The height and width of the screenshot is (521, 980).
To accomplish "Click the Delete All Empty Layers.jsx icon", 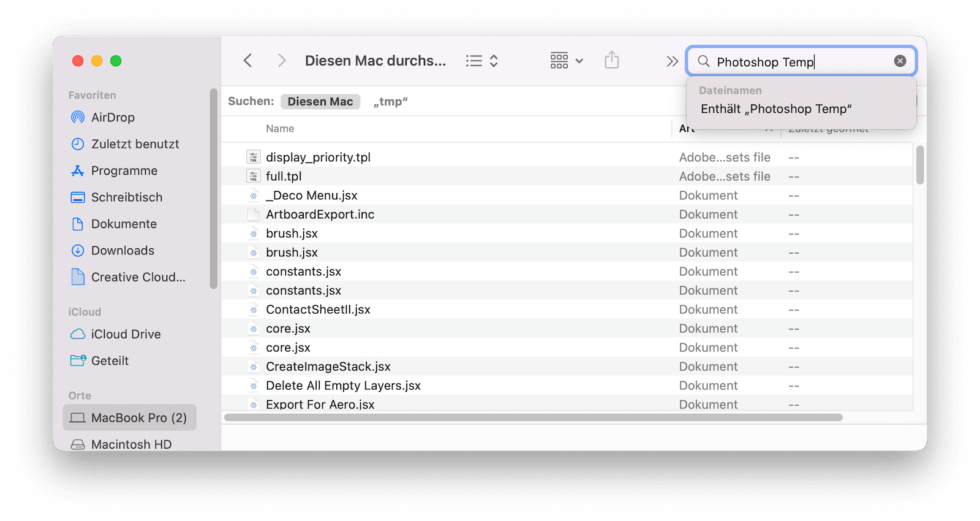I will click(x=254, y=386).
